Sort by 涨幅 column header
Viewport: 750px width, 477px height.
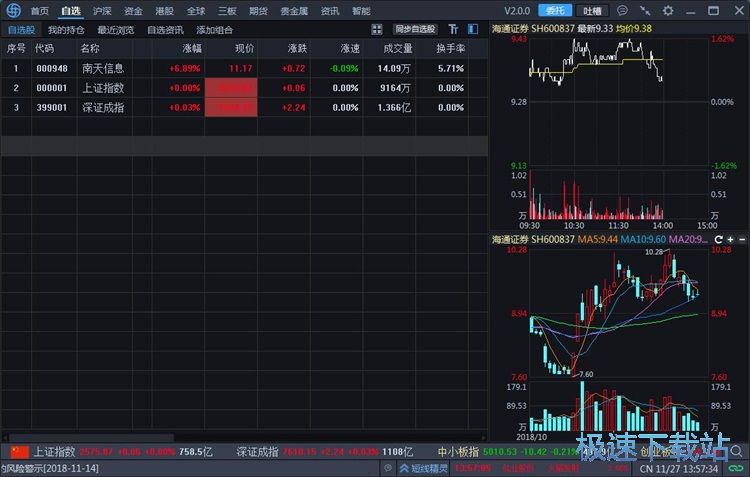(192, 48)
